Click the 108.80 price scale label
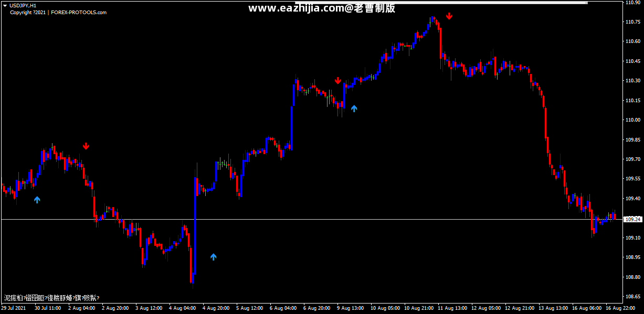This screenshot has width=644, height=314. point(633,277)
